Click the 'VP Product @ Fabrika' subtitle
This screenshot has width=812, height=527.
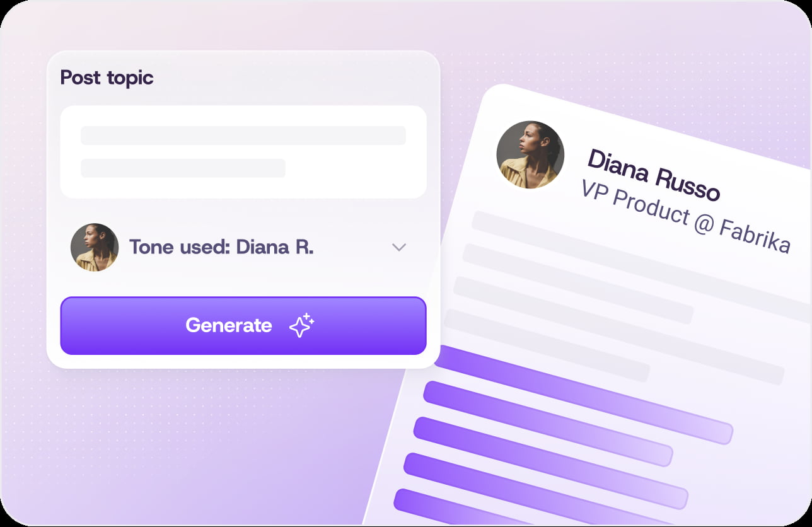[x=685, y=216]
